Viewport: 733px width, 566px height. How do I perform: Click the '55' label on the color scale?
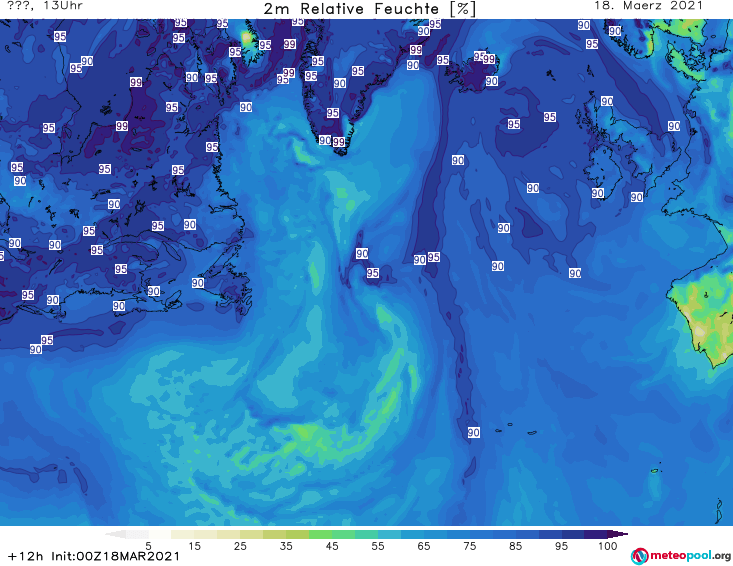click(378, 546)
